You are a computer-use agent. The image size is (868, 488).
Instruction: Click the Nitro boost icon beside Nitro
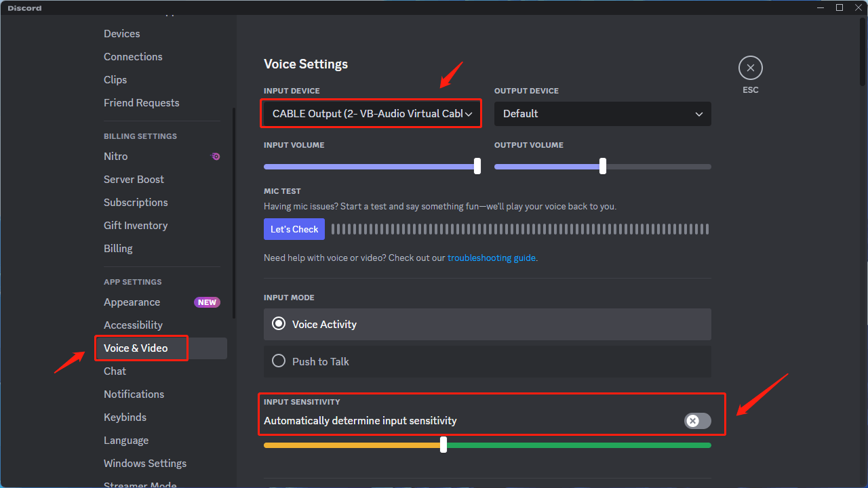point(215,156)
